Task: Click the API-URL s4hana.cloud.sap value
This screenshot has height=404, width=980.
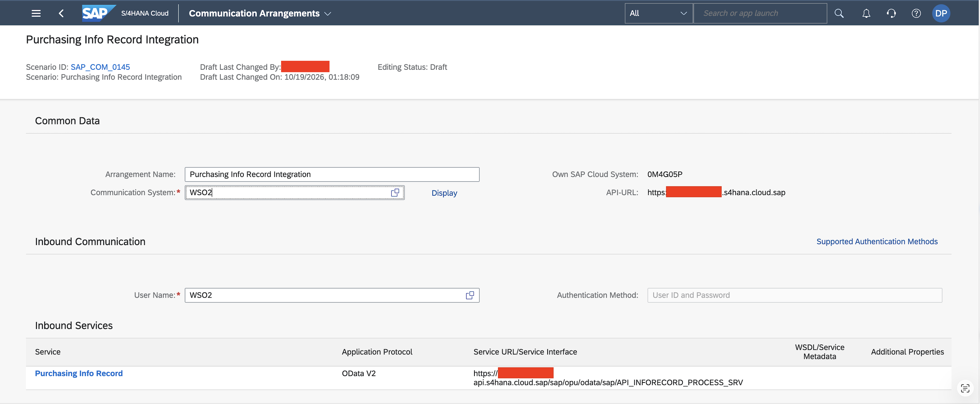Action: pyautogui.click(x=716, y=193)
